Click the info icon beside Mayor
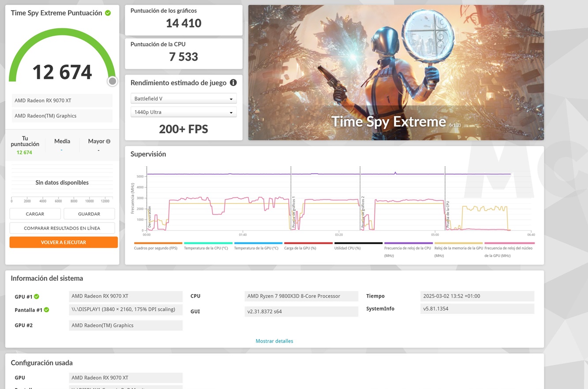Screen dimensions: 588x389 pyautogui.click(x=108, y=141)
